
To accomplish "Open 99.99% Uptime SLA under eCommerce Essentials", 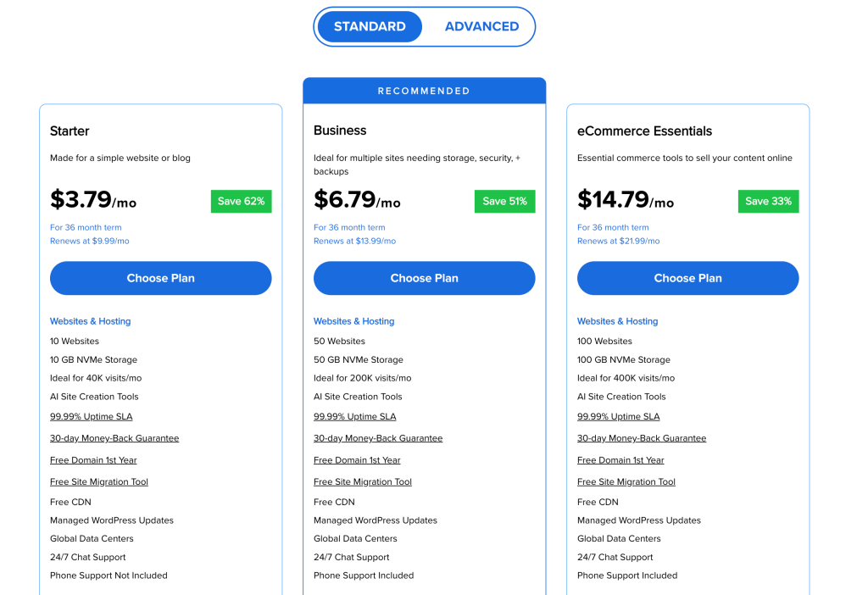I will tap(618, 416).
